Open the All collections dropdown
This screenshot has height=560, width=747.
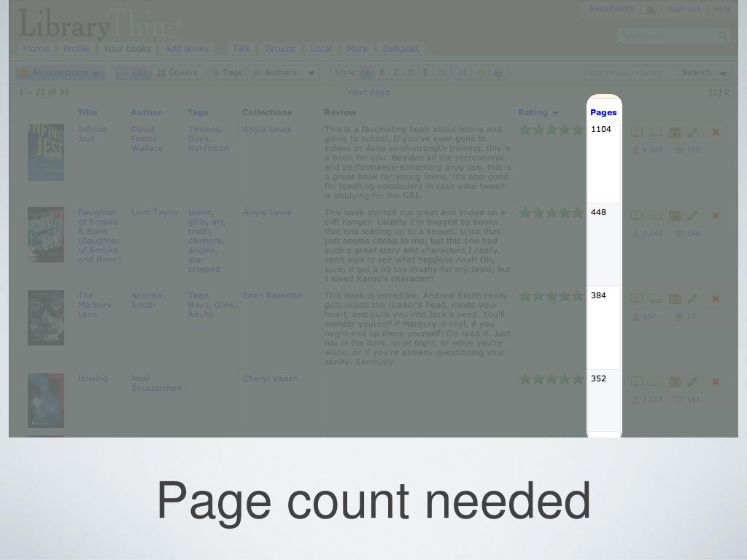click(x=60, y=73)
